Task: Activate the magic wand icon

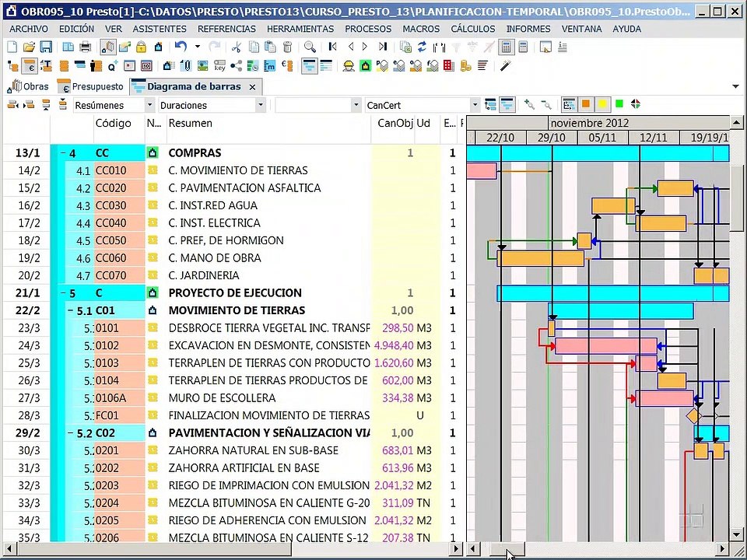Action: click(506, 65)
